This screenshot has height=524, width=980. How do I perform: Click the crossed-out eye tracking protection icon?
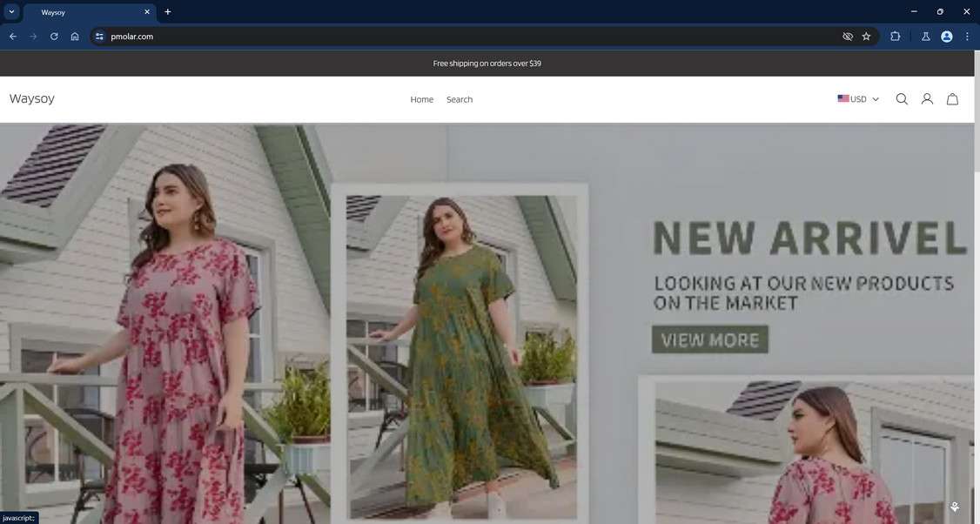[x=848, y=37]
